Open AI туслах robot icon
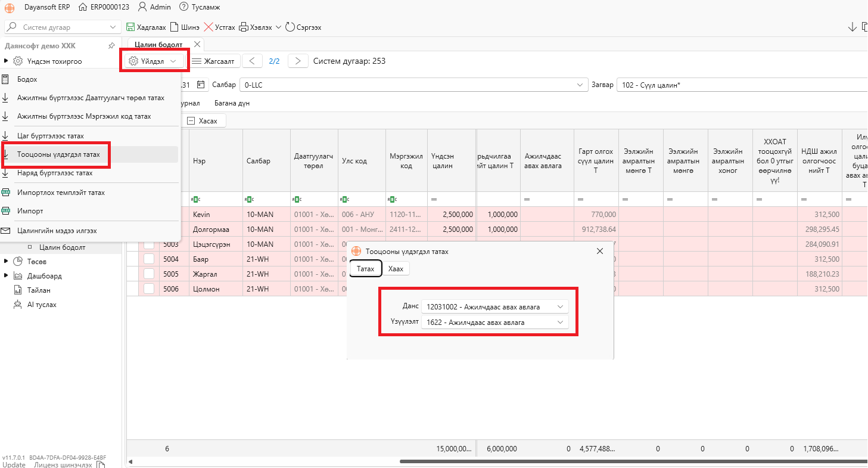868x468 pixels. (17, 305)
